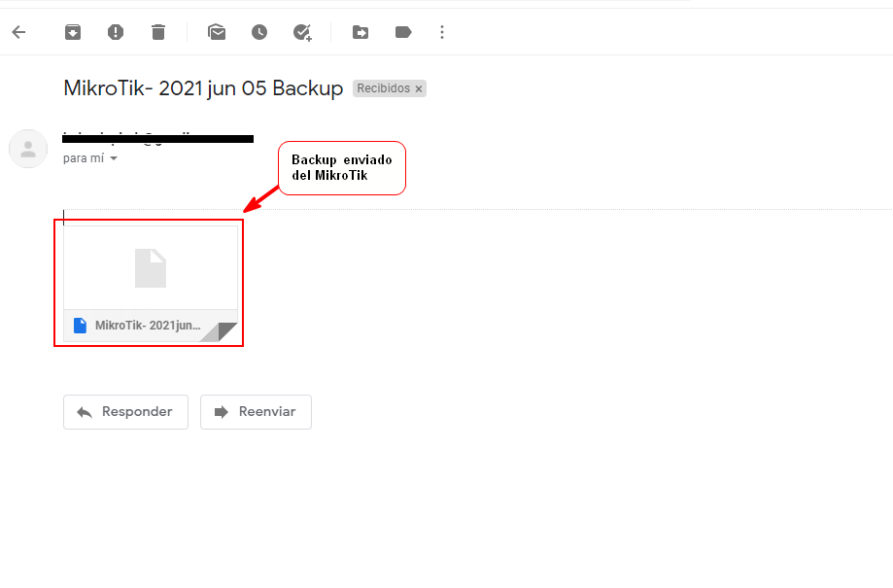Viewport: 893px width, 588px height.
Task: Open the Move to folder icon
Action: [x=361, y=32]
